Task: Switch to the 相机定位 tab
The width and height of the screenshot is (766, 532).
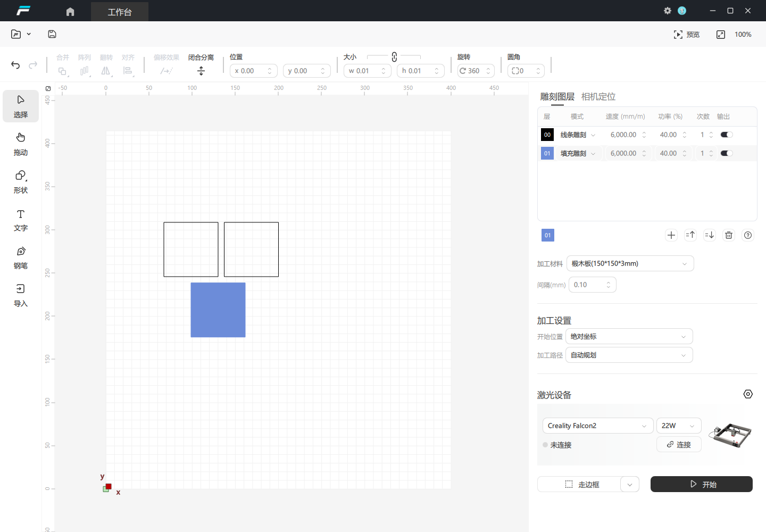Action: tap(598, 96)
